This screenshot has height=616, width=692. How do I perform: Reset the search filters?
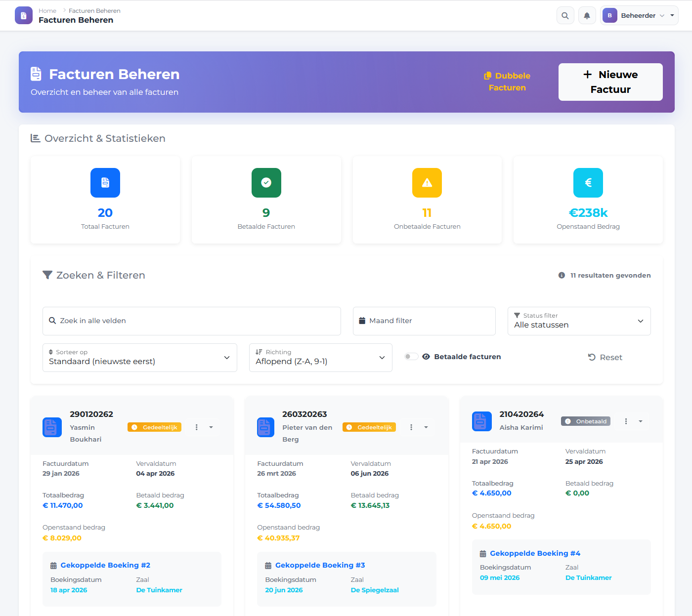click(605, 357)
